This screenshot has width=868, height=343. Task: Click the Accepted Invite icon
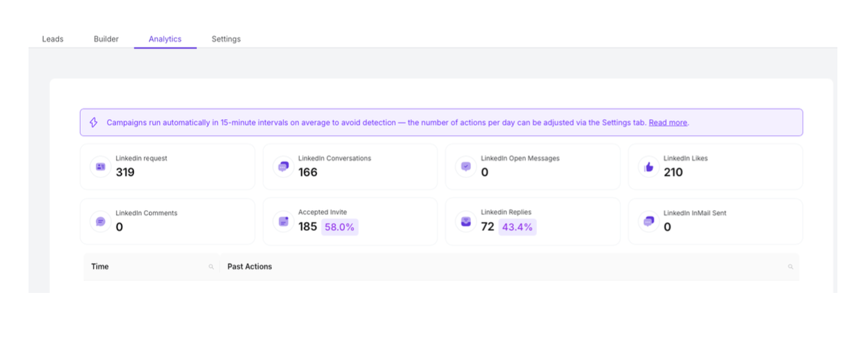(283, 221)
